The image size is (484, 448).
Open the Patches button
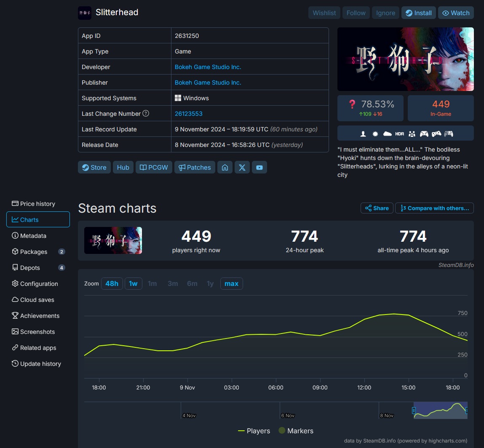click(195, 167)
